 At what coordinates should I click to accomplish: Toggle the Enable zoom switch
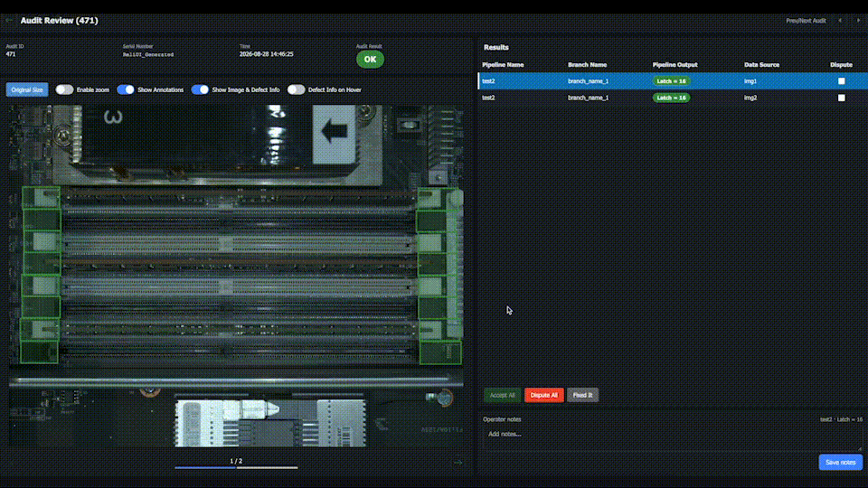(x=64, y=89)
